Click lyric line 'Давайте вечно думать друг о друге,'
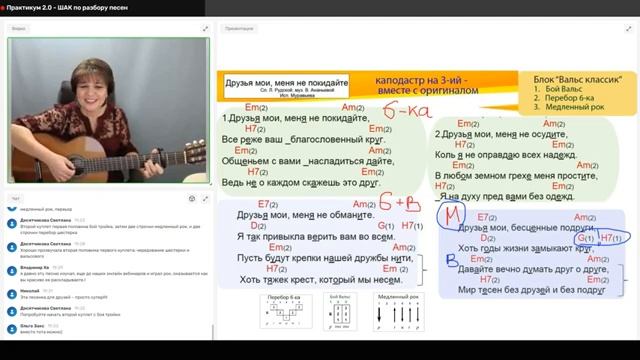The image size is (640, 360). [533, 269]
